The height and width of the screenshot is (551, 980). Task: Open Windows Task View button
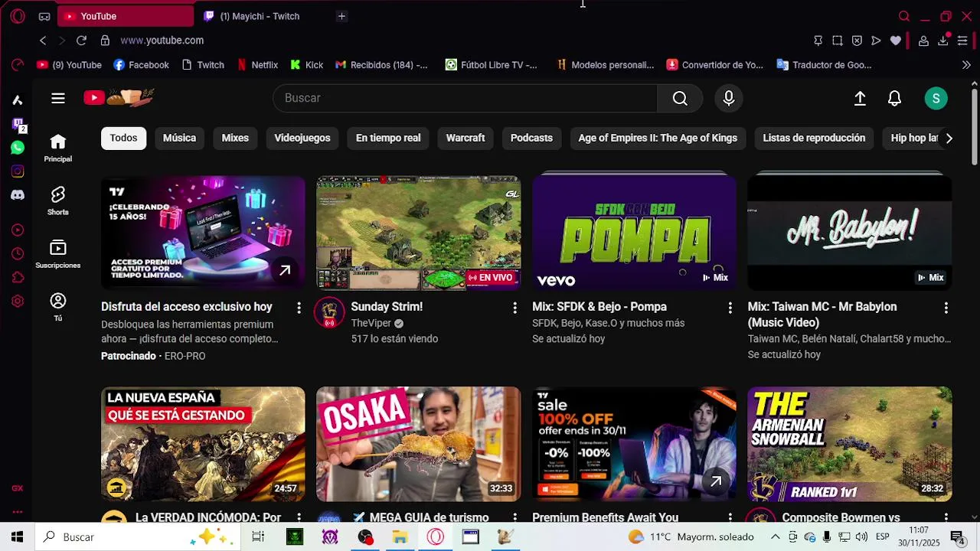tap(258, 537)
